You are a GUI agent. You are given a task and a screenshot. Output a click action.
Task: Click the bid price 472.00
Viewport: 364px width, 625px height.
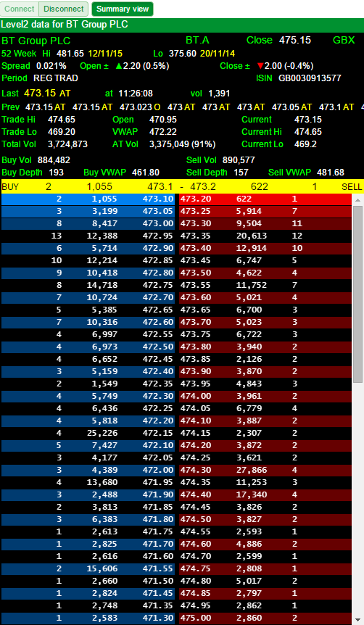click(x=158, y=471)
